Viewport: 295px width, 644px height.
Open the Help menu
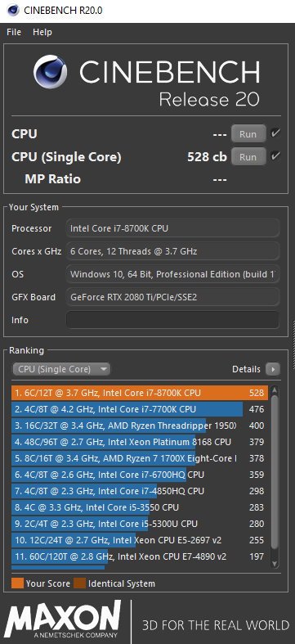tap(42, 32)
